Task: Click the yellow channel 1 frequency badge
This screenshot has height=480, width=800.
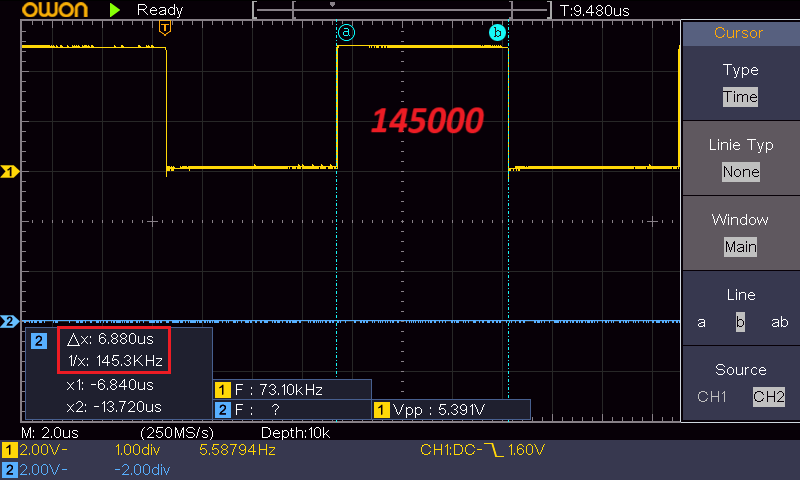Action: click(x=222, y=390)
